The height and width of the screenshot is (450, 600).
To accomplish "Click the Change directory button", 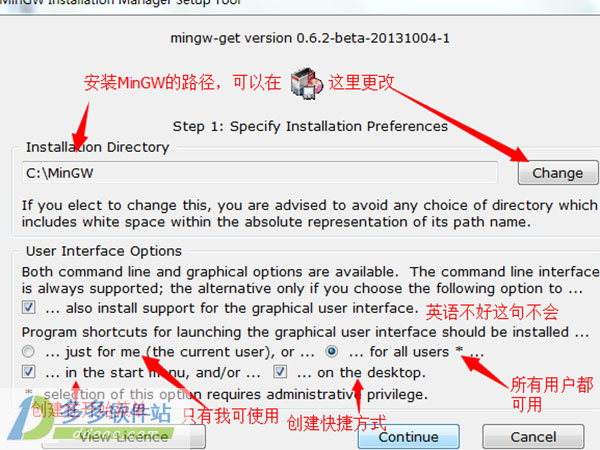I will tap(558, 173).
